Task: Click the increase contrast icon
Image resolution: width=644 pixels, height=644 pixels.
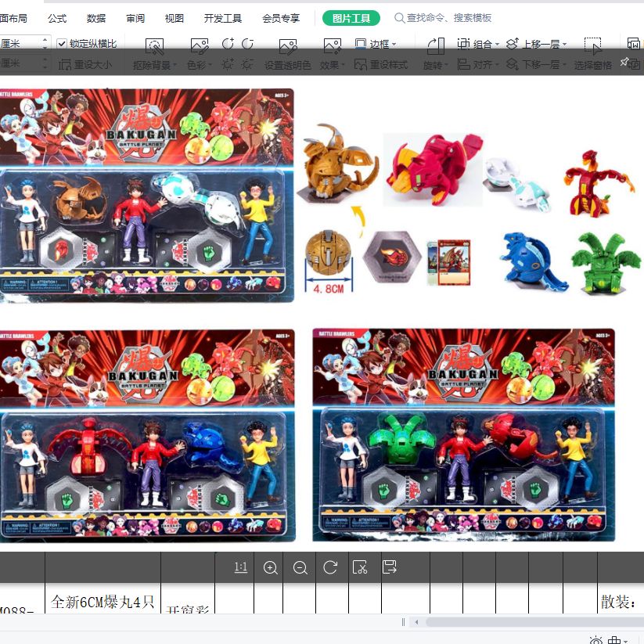Action: (x=228, y=44)
